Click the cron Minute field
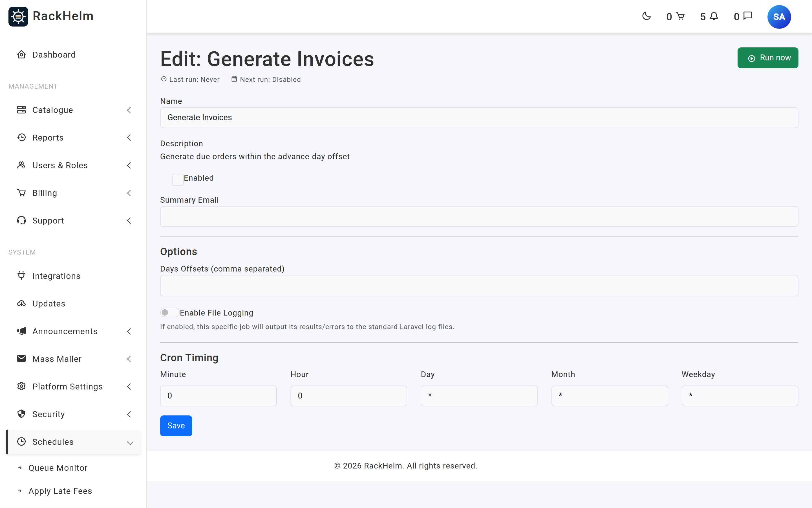This screenshot has width=812, height=508. [219, 396]
